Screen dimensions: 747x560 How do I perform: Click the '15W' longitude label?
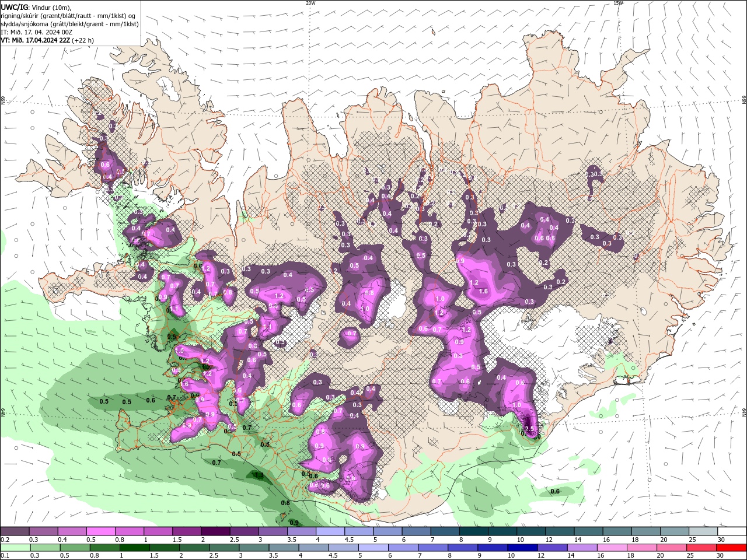[x=618, y=3]
